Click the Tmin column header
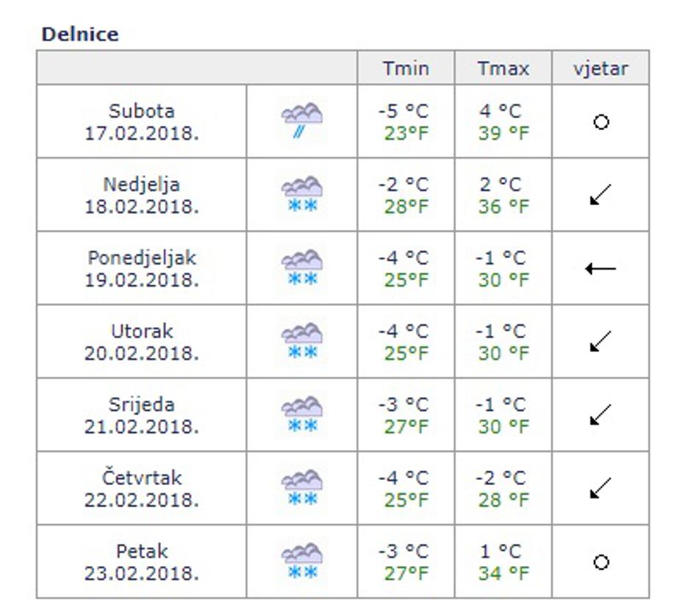691x616 pixels. pyautogui.click(x=406, y=68)
